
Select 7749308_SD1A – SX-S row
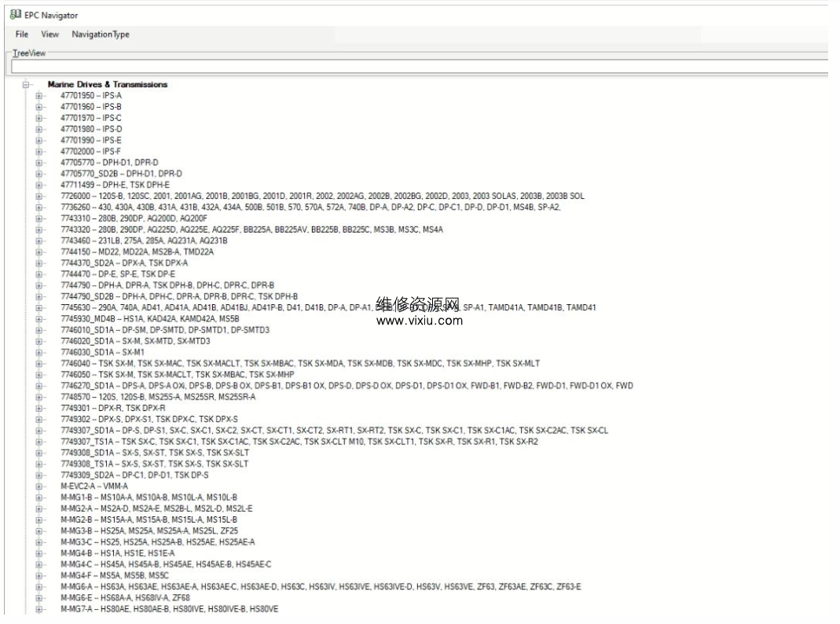(155, 453)
